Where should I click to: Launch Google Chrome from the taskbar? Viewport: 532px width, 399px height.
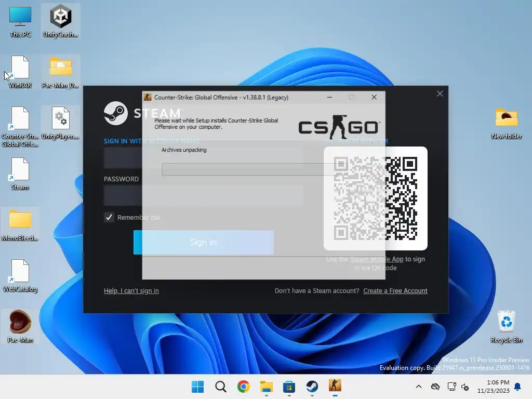(244, 387)
